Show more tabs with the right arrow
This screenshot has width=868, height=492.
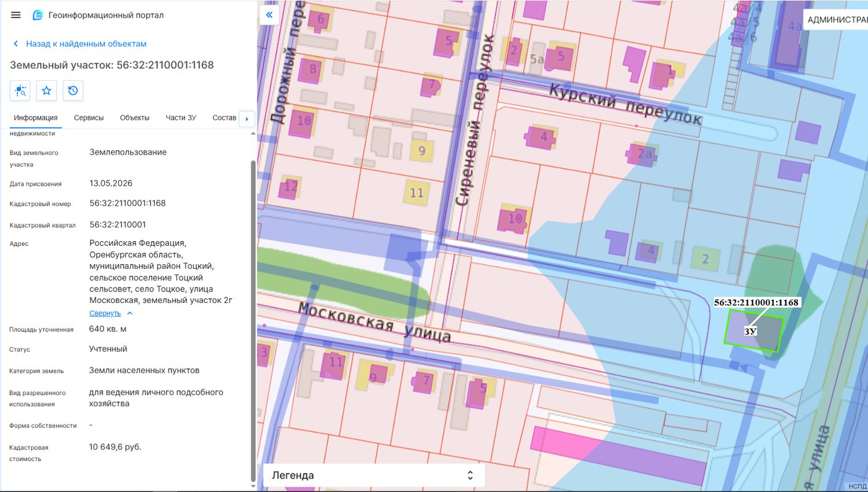coord(247,119)
